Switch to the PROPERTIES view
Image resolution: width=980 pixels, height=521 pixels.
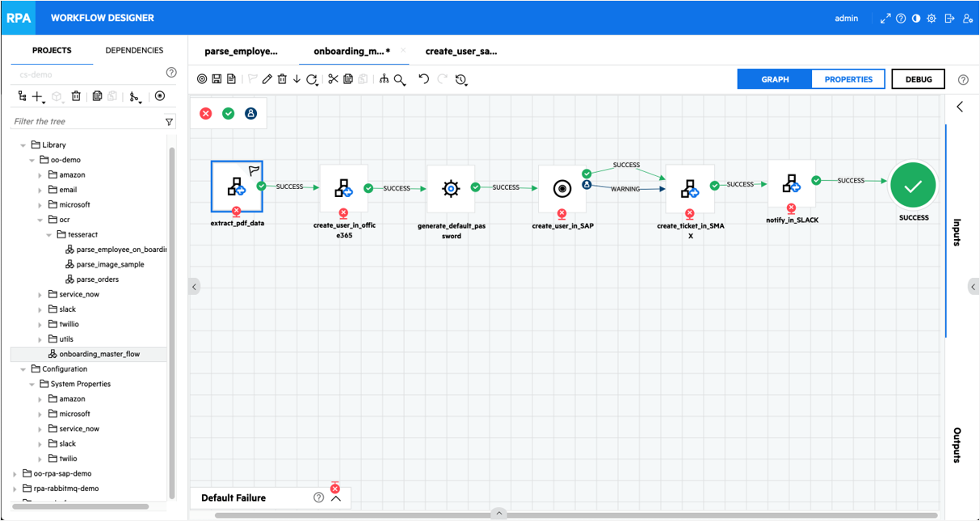tap(848, 79)
